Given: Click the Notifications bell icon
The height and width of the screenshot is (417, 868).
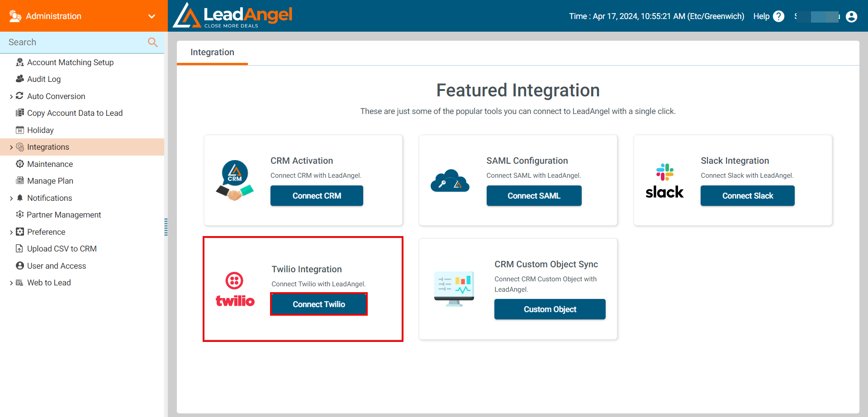Looking at the screenshot, I should click(x=20, y=198).
